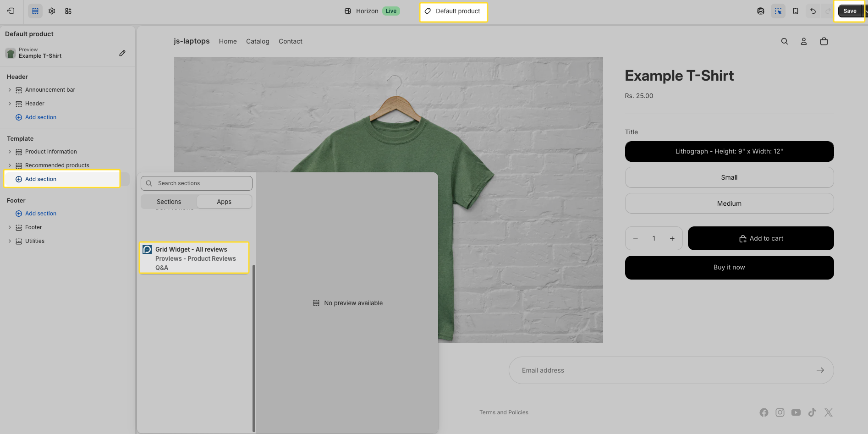This screenshot has width=868, height=434.
Task: Open theme settings with the gear icon
Action: point(51,11)
